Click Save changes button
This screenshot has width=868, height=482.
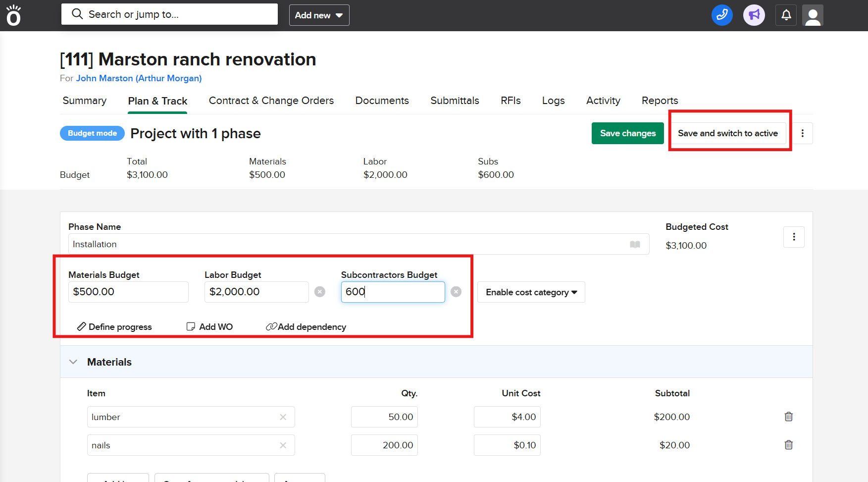(627, 133)
